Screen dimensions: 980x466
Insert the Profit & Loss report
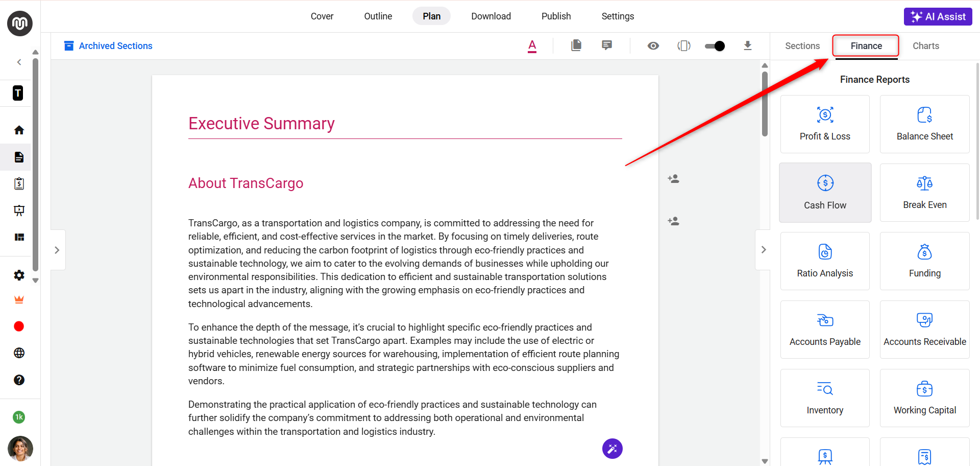[825, 124]
